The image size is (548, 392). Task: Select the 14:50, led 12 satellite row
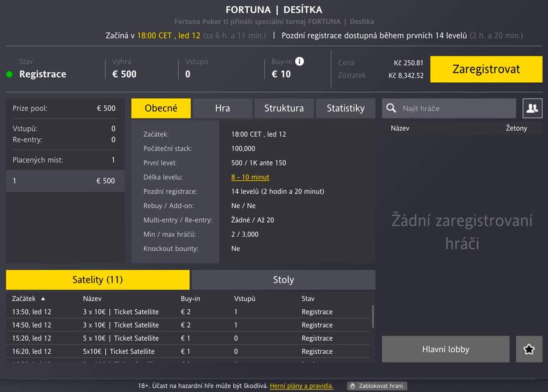pos(189,325)
